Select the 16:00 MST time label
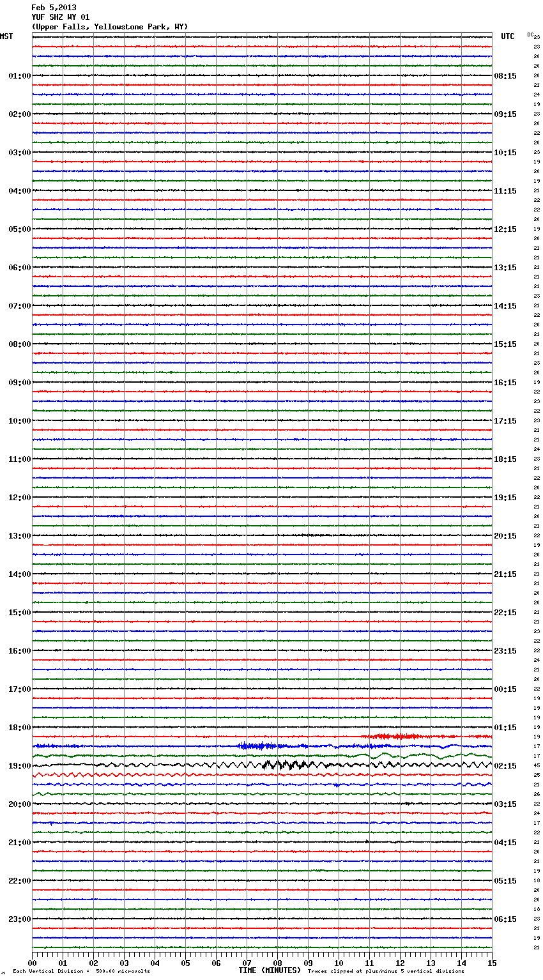 pos(20,651)
